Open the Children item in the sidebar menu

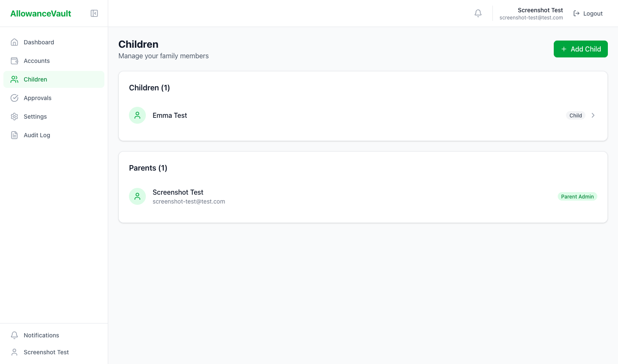[x=36, y=79]
